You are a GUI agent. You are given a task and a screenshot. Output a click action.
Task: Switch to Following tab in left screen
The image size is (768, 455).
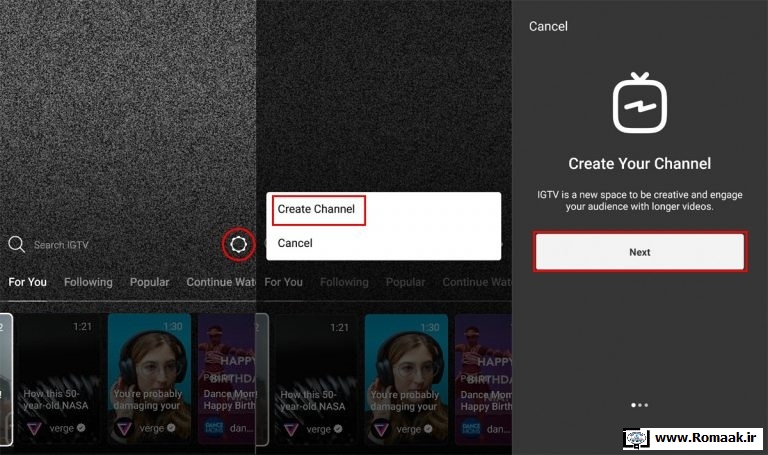[x=88, y=282]
